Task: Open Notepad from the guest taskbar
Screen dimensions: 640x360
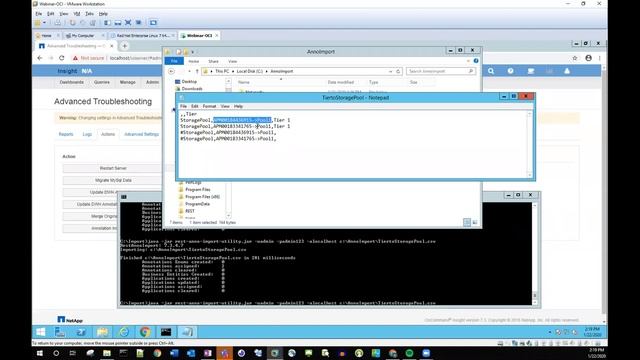Action: [187, 332]
